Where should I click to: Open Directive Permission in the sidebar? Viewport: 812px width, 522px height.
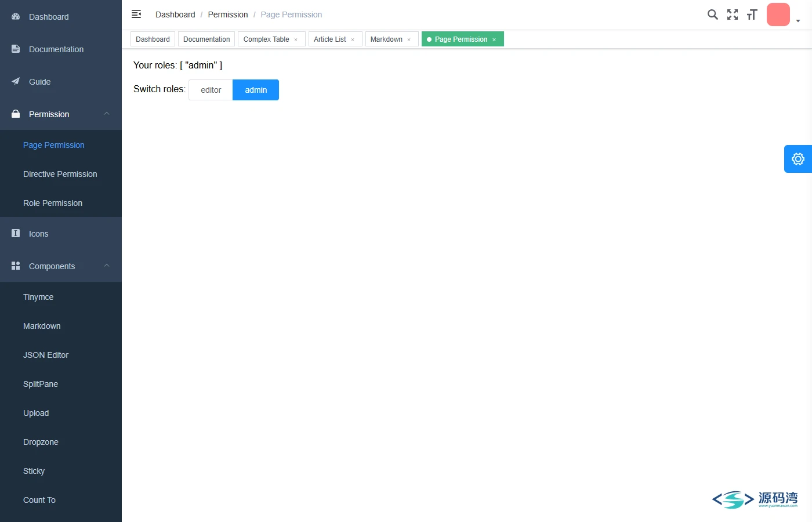click(x=61, y=174)
